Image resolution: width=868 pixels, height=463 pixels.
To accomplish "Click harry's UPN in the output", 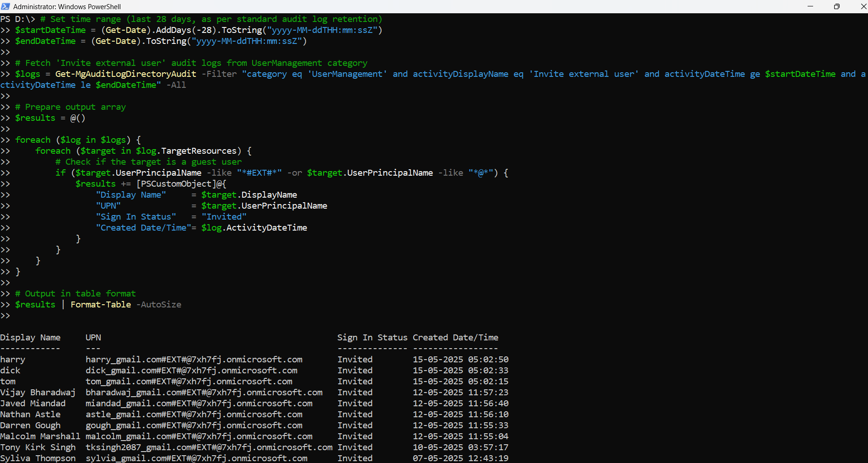I will point(194,360).
